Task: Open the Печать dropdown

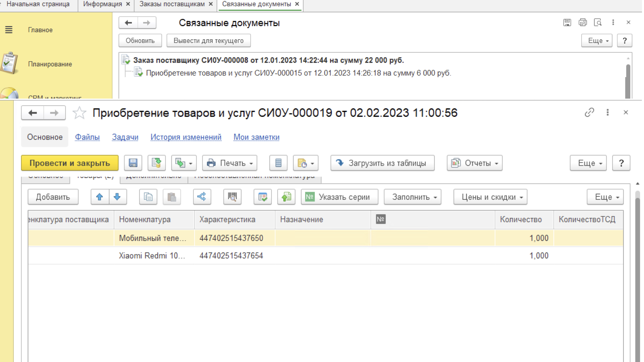Action: click(x=230, y=163)
